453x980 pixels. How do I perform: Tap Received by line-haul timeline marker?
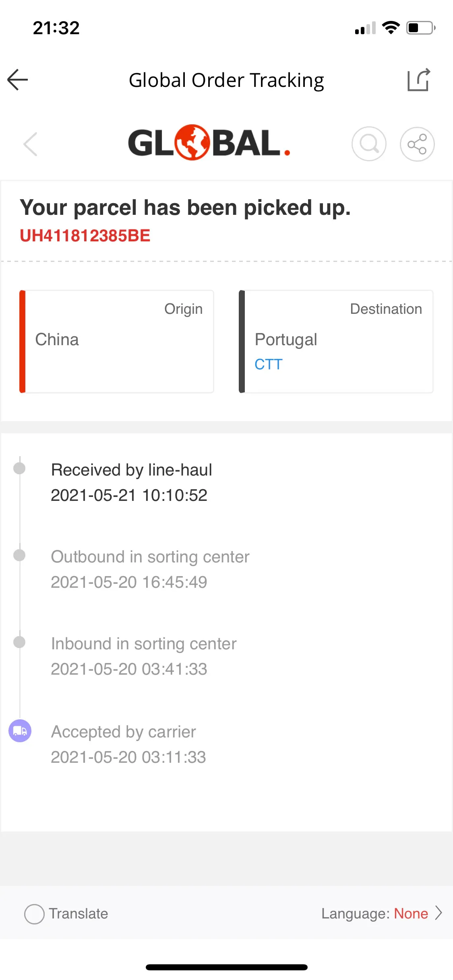click(19, 468)
